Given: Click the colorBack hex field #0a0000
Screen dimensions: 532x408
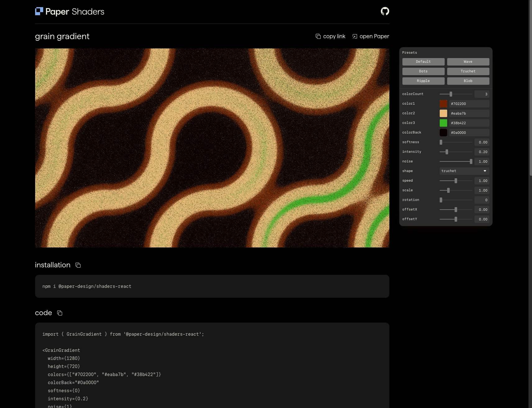Looking at the screenshot, I should pyautogui.click(x=469, y=133).
